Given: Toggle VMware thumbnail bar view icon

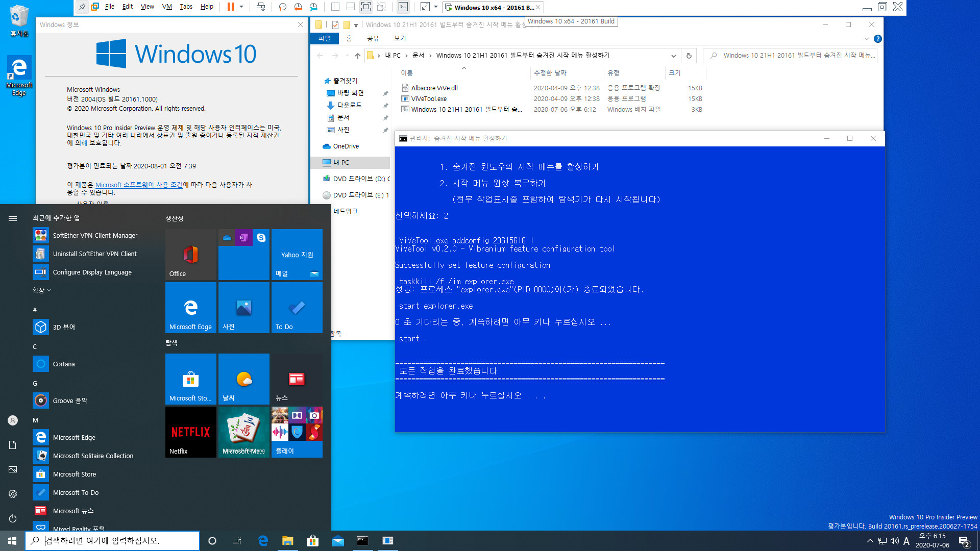Looking at the screenshot, I should [x=351, y=7].
